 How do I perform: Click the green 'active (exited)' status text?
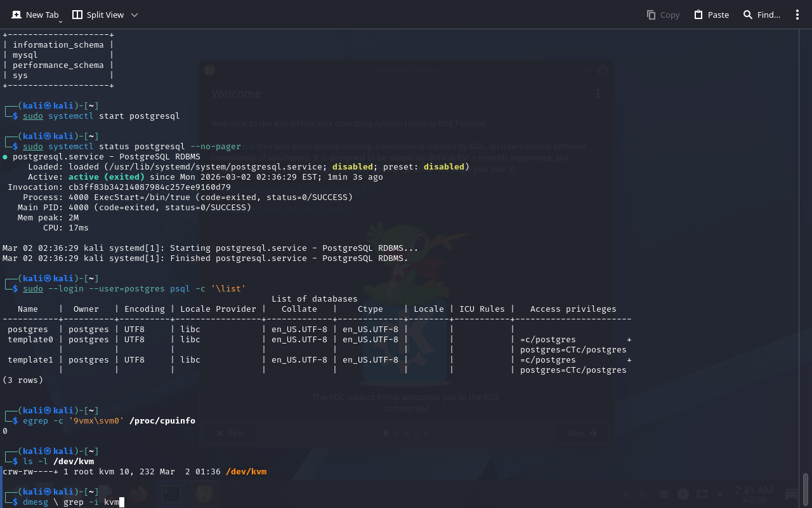pyautogui.click(x=107, y=177)
